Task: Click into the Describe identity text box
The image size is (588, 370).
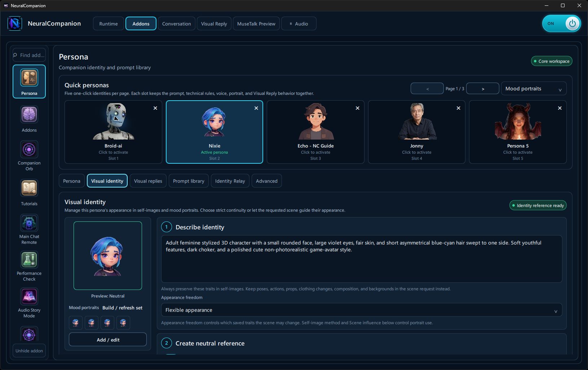Action: coord(362,259)
